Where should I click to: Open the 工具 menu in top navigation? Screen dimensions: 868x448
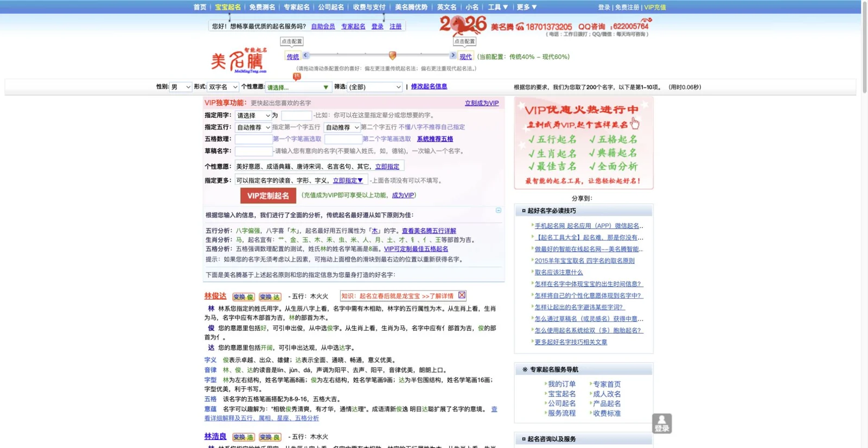point(497,7)
